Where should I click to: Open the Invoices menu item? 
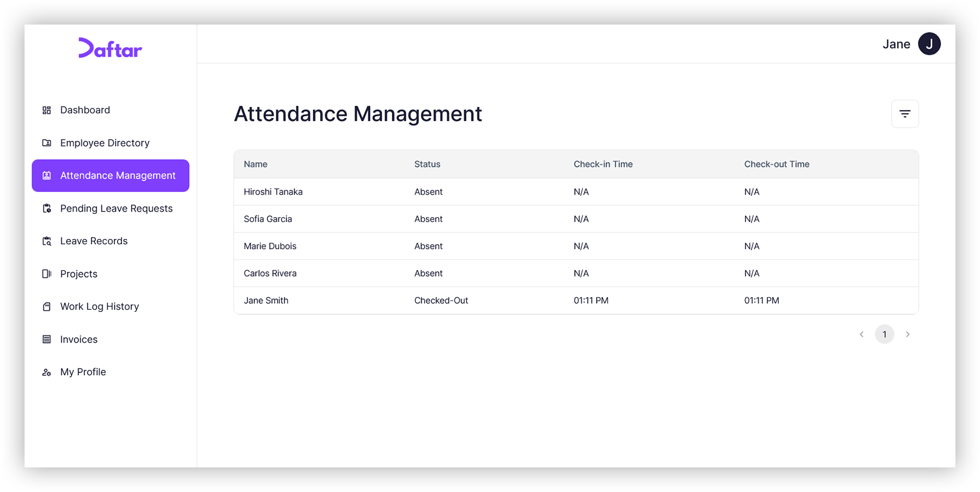coord(79,339)
